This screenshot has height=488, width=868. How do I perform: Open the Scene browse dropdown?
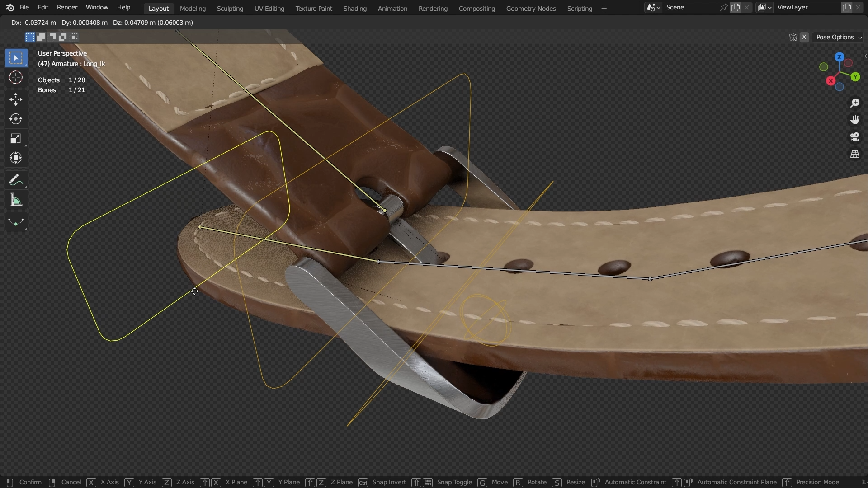(x=653, y=7)
